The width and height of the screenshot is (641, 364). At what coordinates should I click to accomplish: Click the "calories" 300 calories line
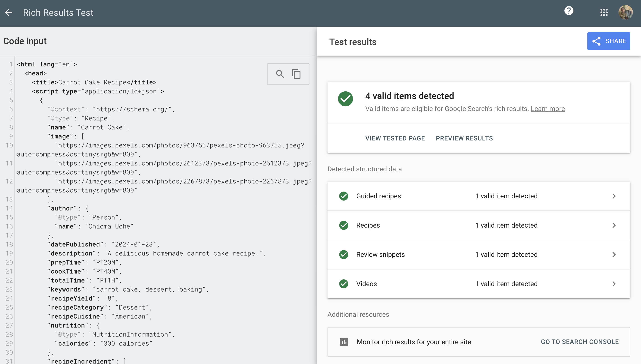coord(103,343)
